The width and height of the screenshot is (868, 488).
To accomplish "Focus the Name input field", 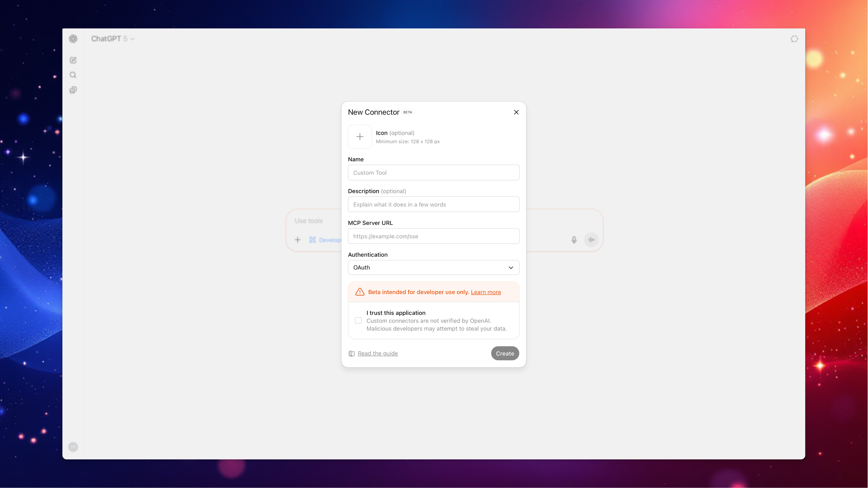I will pyautogui.click(x=434, y=173).
